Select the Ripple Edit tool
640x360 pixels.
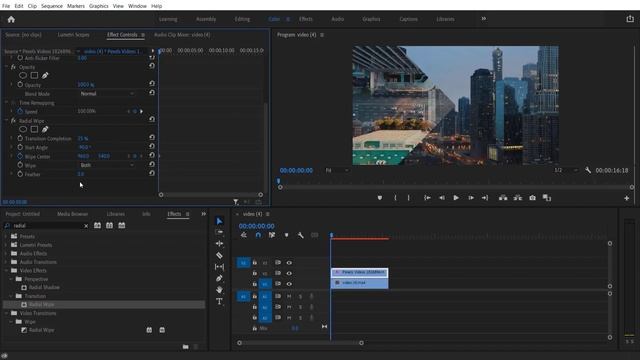[x=219, y=244]
